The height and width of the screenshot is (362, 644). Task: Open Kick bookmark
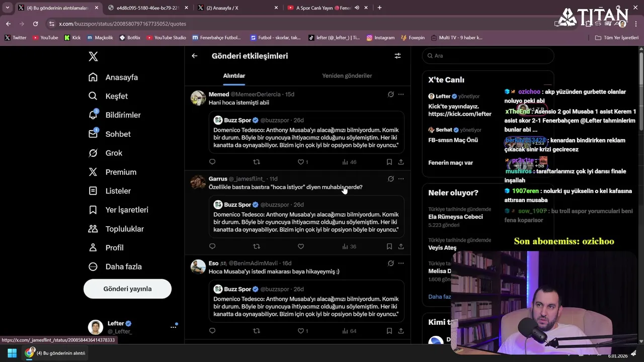tap(72, 38)
